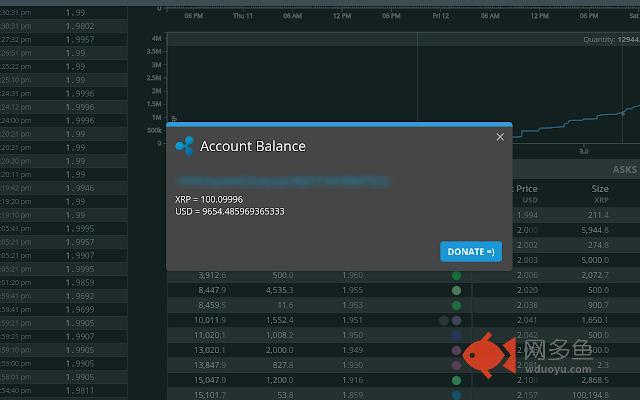Image resolution: width=640 pixels, height=400 pixels.
Task: Click bid total 15,047.9
Action: [x=210, y=380]
